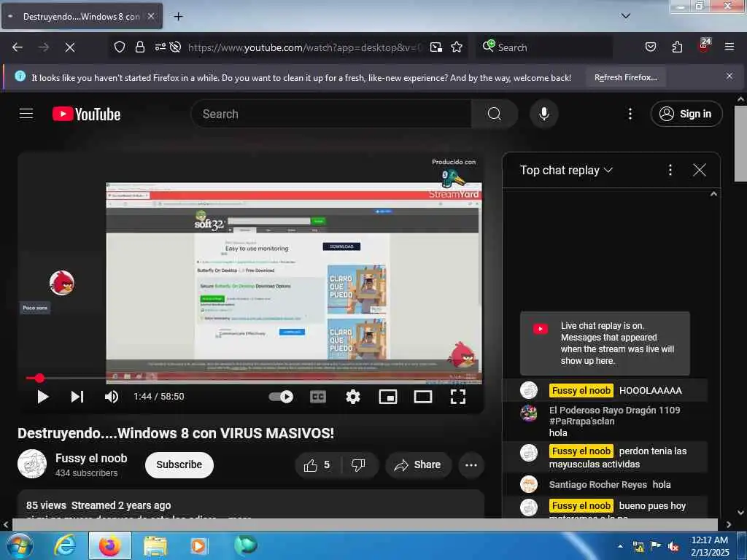Screen dimensions: 747x560
Task: Close the chat replay panel
Action: coord(700,170)
